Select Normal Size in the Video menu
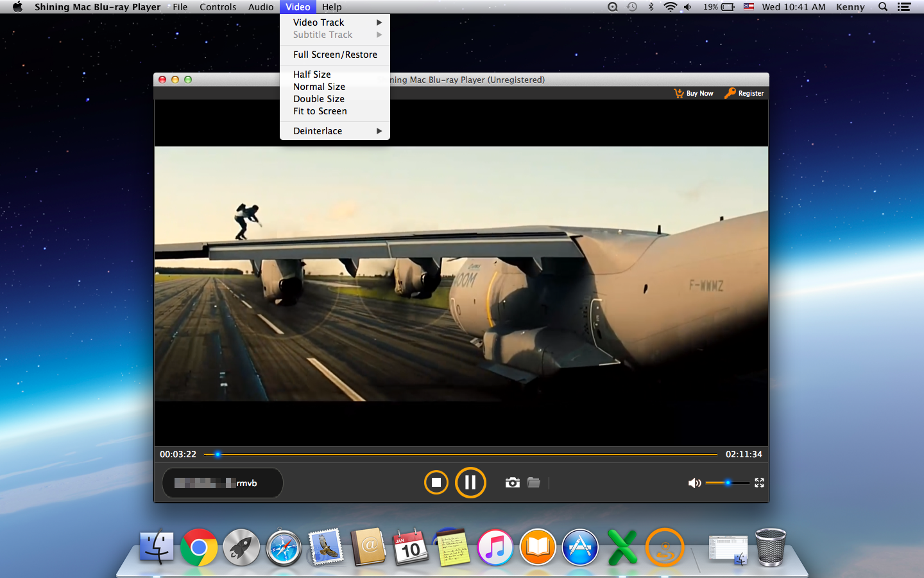924x578 pixels. tap(335, 87)
